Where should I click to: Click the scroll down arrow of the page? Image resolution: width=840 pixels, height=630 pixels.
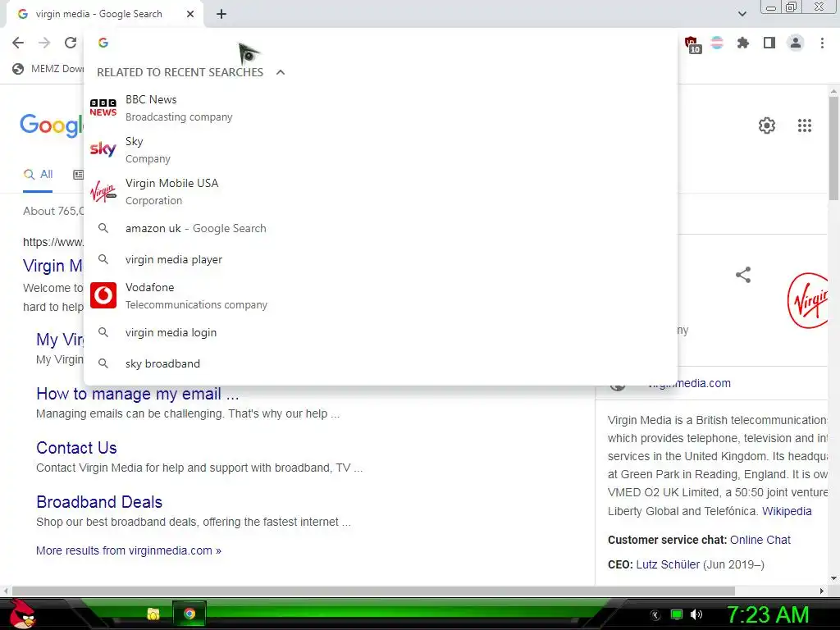pyautogui.click(x=833, y=578)
